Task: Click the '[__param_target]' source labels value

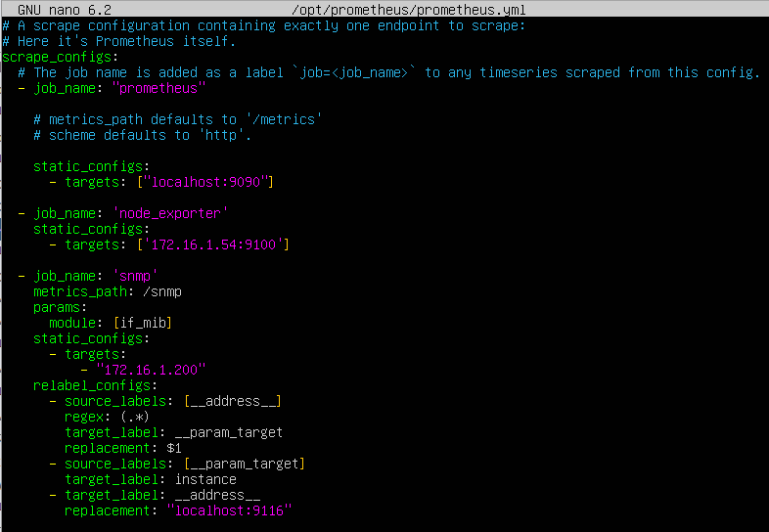Action: [245, 464]
